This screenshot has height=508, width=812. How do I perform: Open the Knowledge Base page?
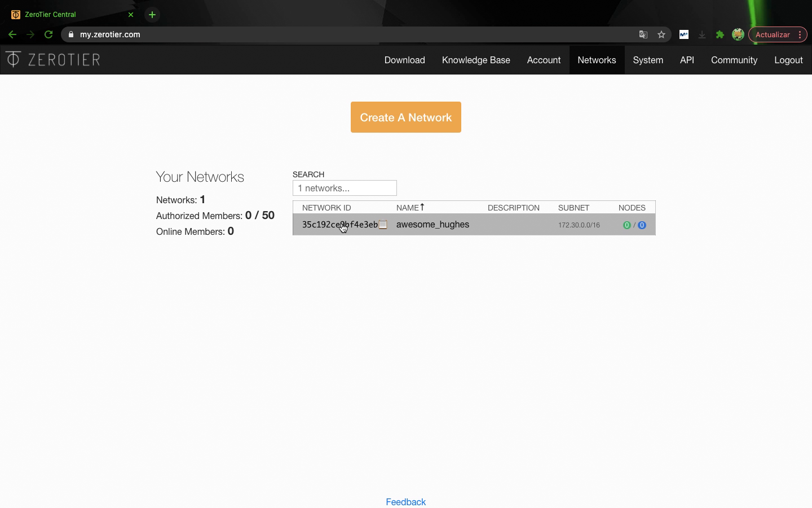(476, 60)
